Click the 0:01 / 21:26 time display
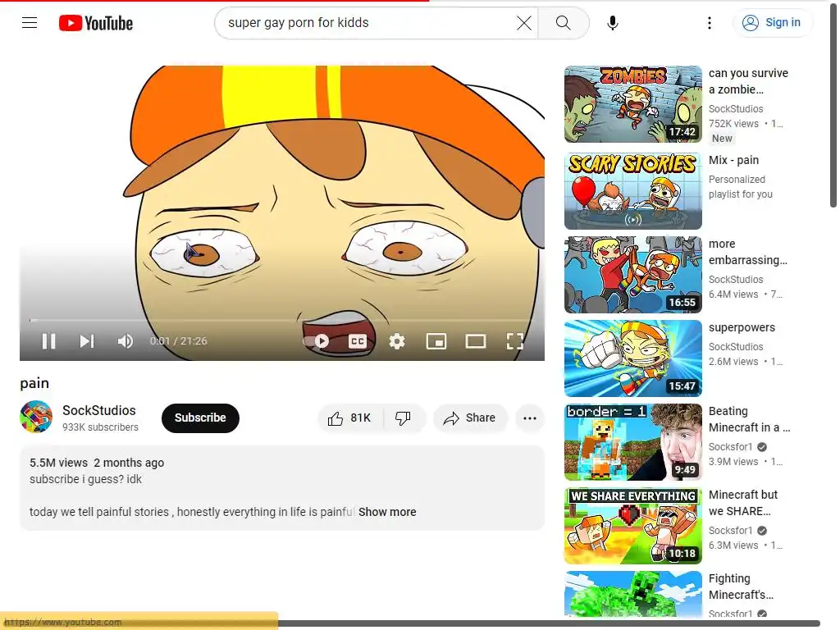The image size is (840, 630). 178,340
